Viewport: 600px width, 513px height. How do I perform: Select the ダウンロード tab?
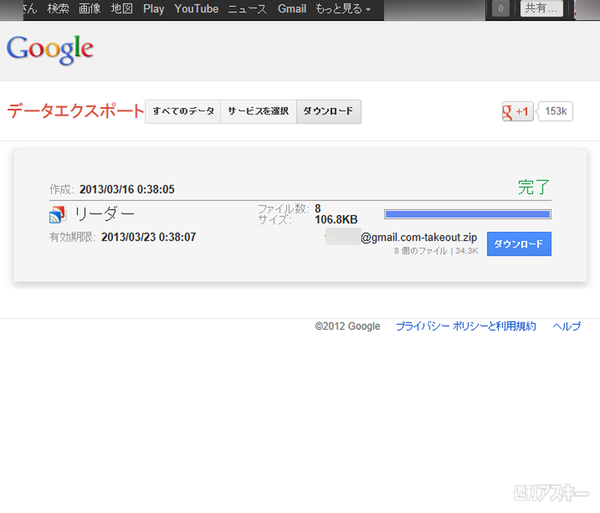click(x=329, y=111)
